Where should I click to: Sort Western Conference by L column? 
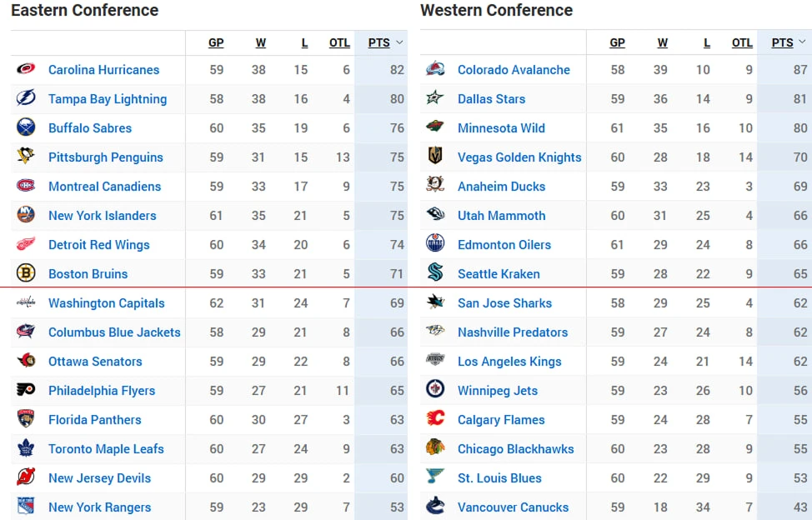[707, 42]
